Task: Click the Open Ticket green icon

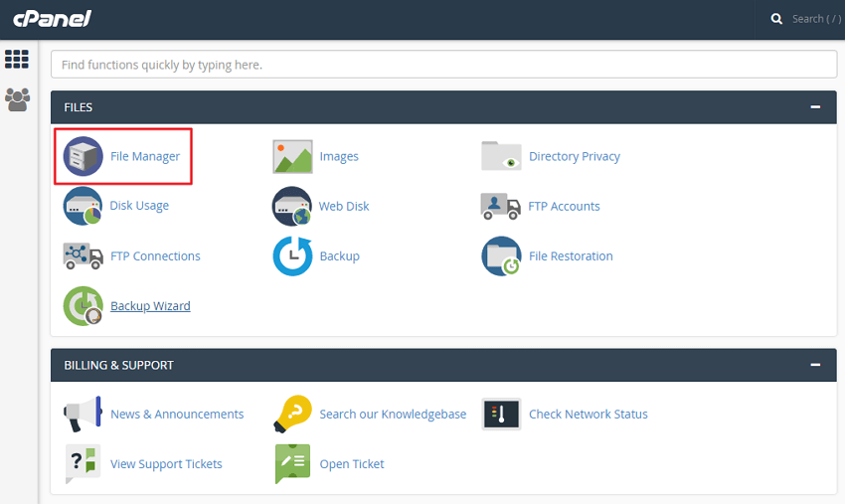Action: 292,464
